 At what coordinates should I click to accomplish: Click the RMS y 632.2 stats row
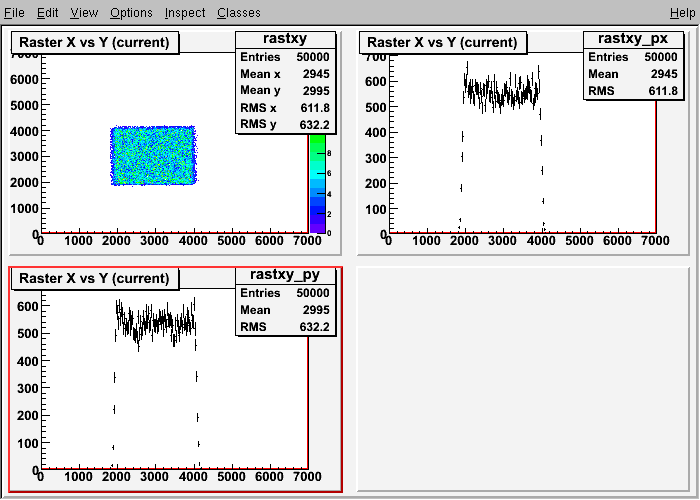[x=285, y=124]
